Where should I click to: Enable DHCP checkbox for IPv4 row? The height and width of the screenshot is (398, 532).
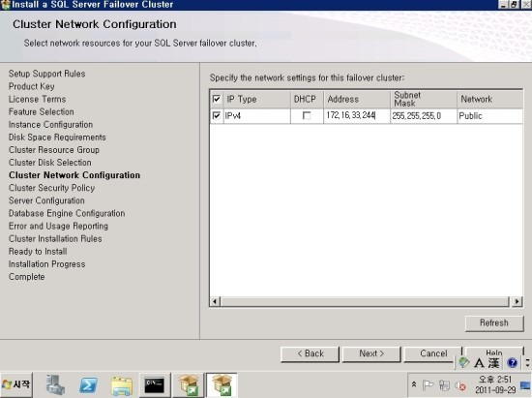307,116
